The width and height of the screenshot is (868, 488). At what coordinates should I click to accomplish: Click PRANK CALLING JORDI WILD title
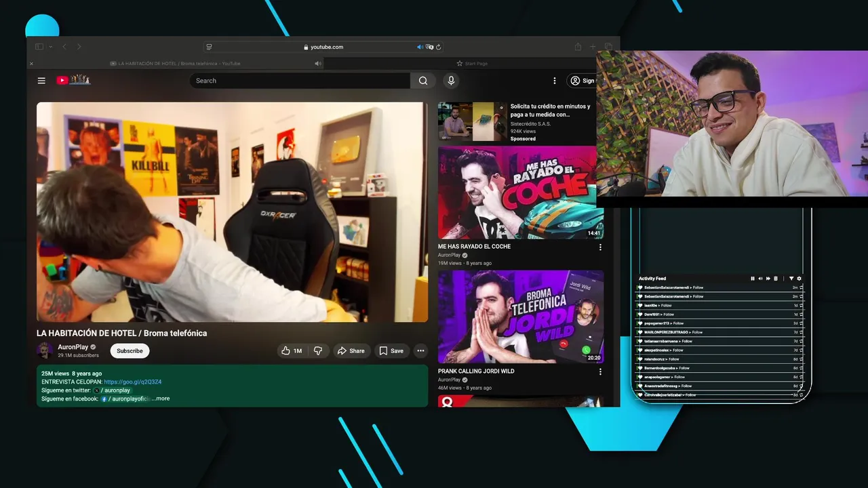[476, 371]
